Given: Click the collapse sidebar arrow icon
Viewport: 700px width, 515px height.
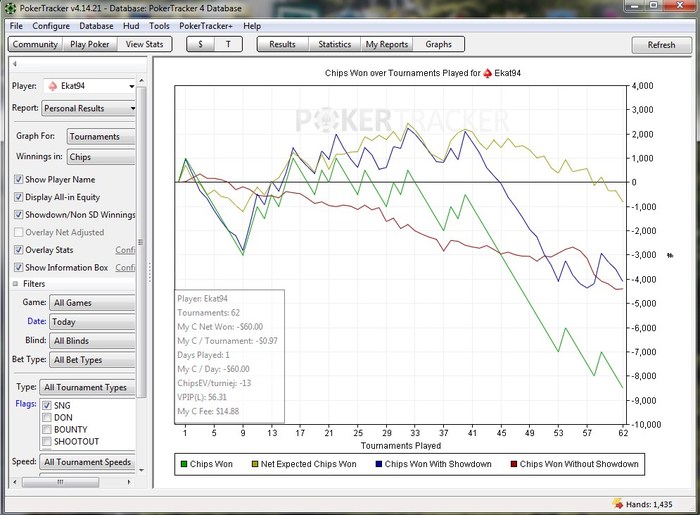Looking at the screenshot, I should [x=14, y=64].
